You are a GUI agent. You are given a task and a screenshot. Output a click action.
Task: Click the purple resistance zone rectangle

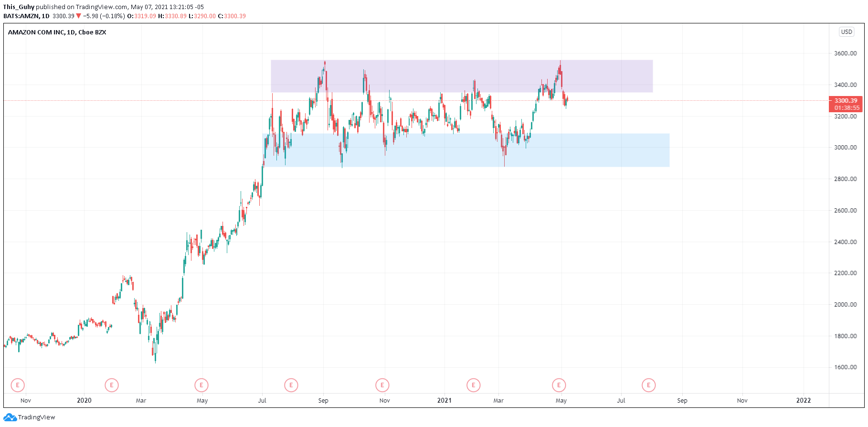(462, 76)
